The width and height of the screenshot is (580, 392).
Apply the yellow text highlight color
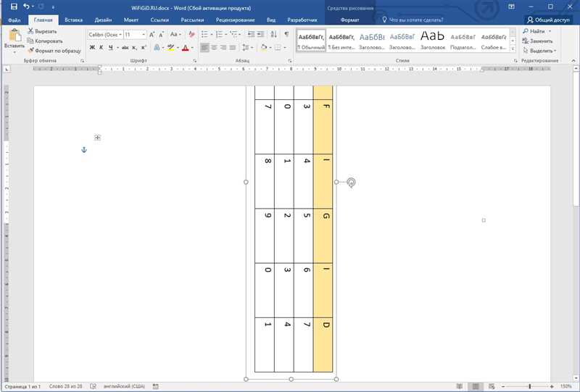tap(170, 47)
